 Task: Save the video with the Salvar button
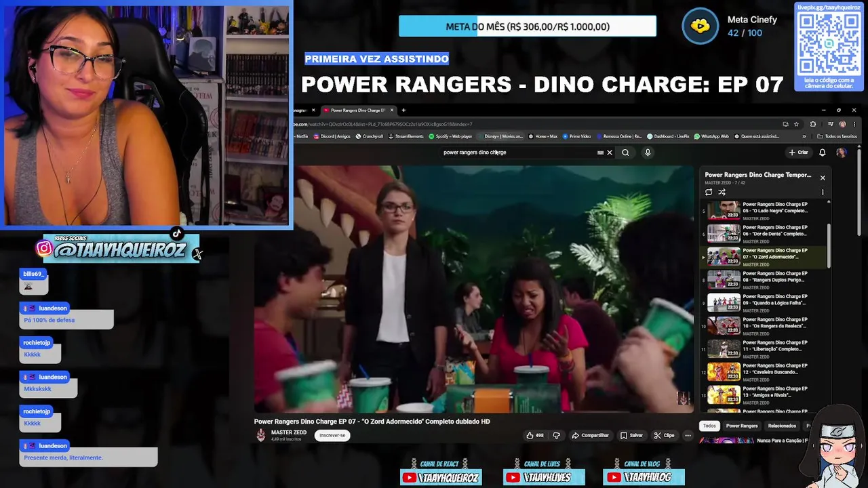pyautogui.click(x=631, y=435)
